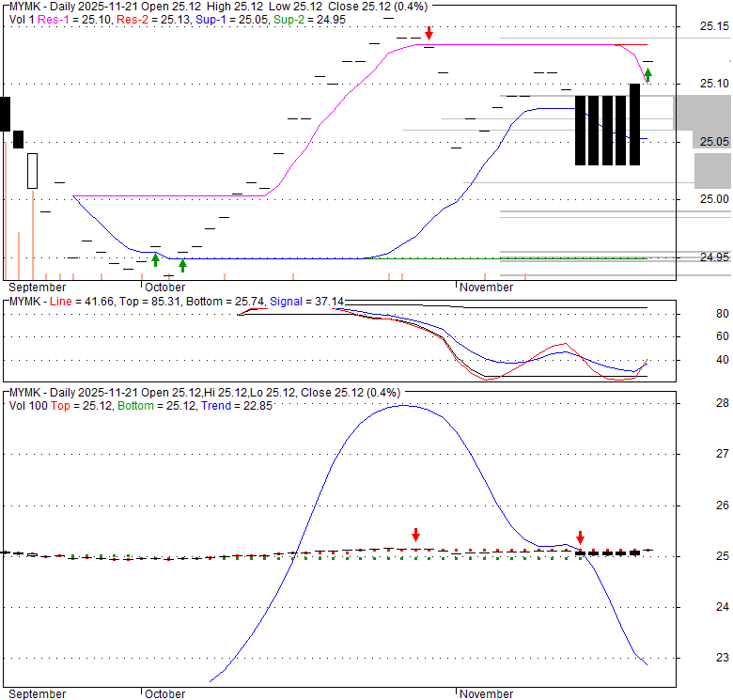The width and height of the screenshot is (733, 700).
Task: Select the November label on the top chart's axis
Action: coord(487,288)
